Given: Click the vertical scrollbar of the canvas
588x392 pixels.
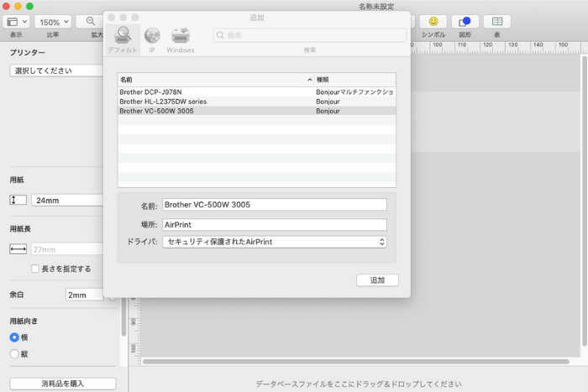Looking at the screenshot, I should coord(585,201).
